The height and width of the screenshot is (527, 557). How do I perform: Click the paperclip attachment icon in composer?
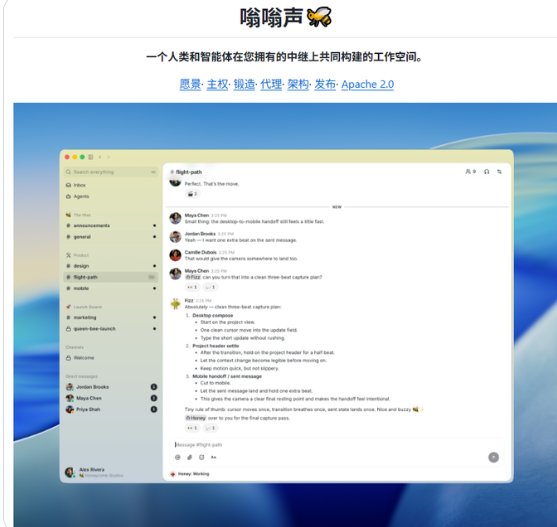click(x=190, y=457)
